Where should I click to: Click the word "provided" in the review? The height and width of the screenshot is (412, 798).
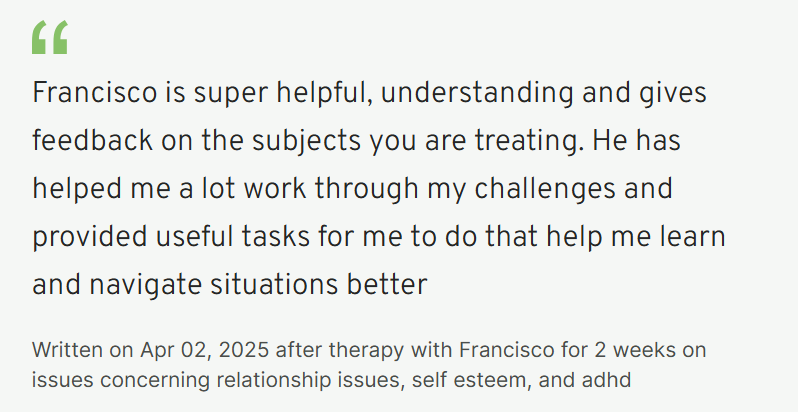coord(90,237)
